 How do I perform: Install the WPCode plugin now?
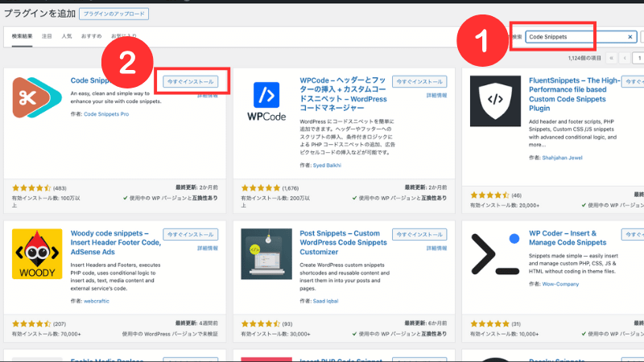coord(419,82)
